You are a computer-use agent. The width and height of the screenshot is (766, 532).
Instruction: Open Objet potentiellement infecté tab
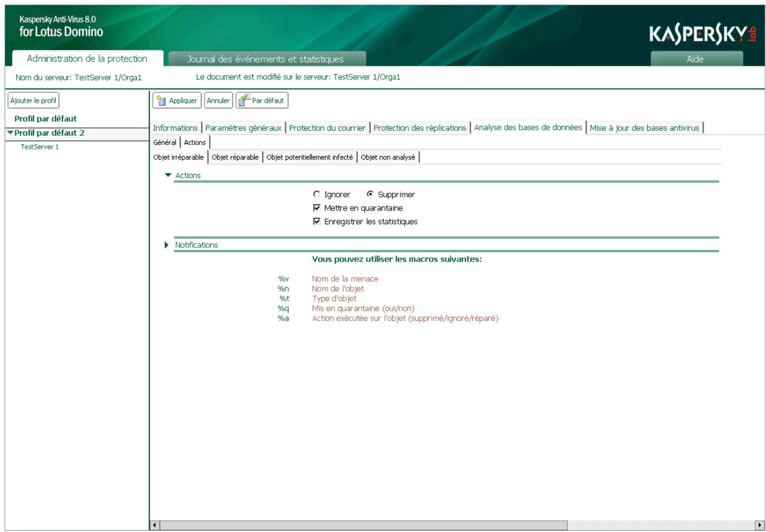click(x=310, y=157)
